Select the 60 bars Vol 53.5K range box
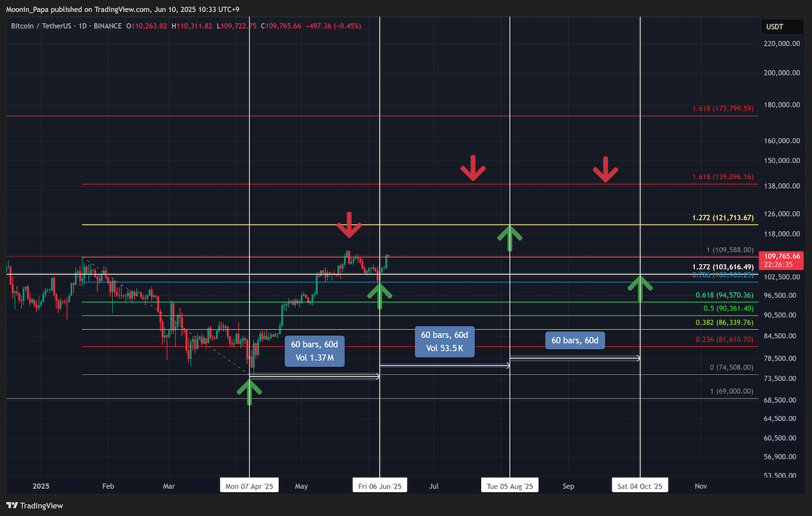This screenshot has width=812, height=516. coord(445,342)
